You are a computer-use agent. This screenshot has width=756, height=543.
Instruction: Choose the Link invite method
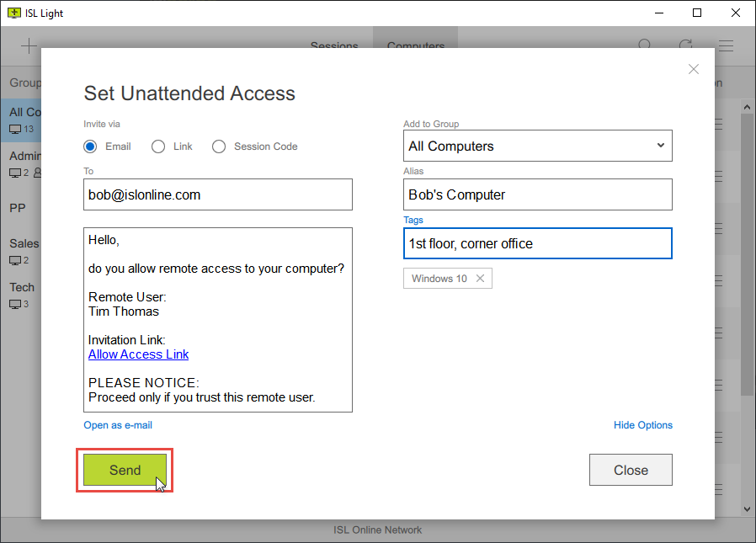point(157,146)
